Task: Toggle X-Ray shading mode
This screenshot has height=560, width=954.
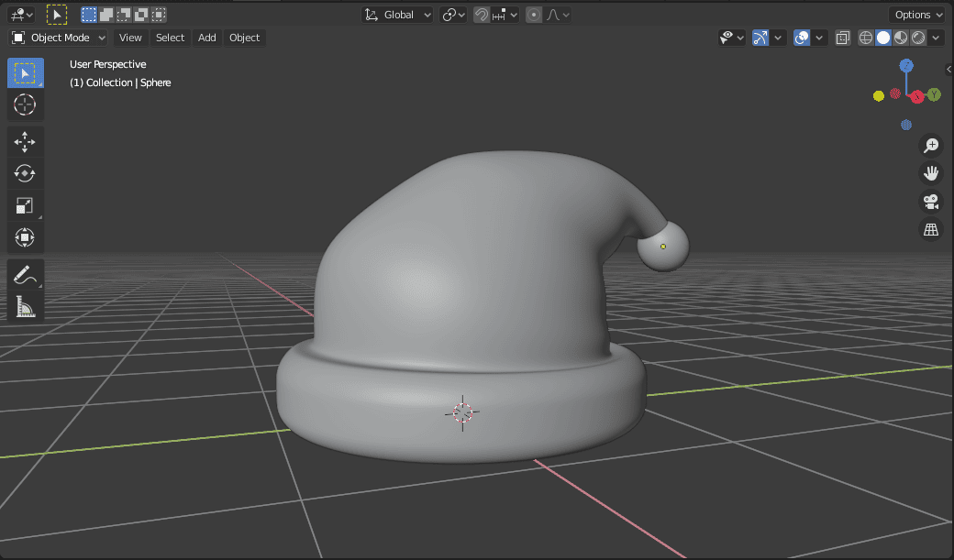Action: coord(843,38)
